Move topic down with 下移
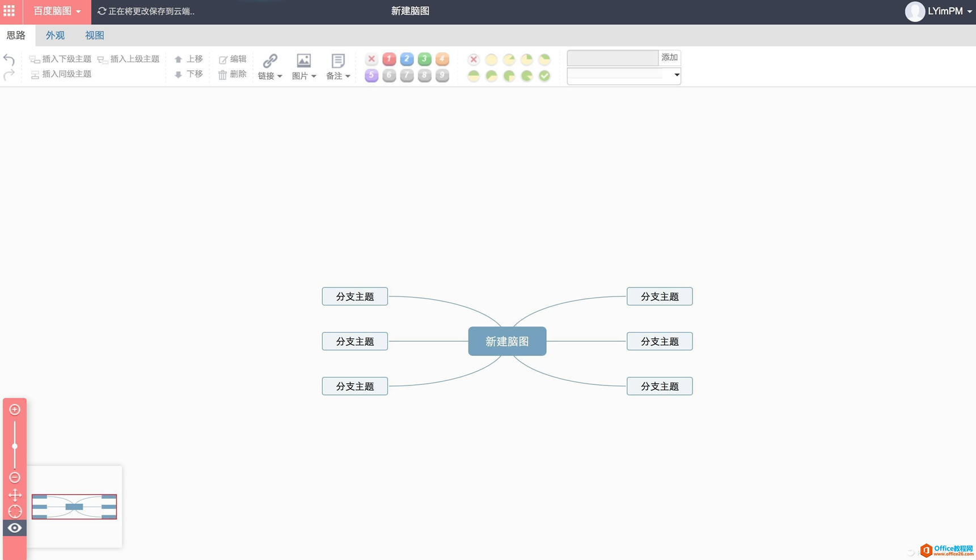 coord(189,74)
